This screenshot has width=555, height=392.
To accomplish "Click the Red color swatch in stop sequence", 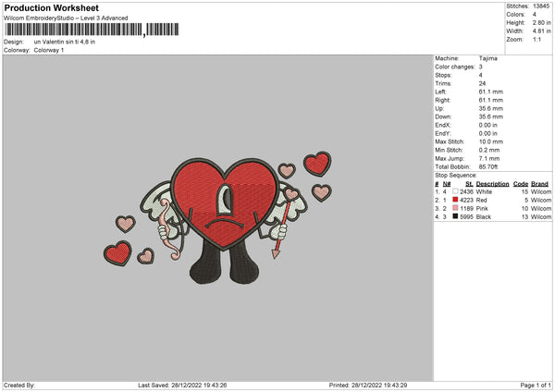I will (x=455, y=200).
